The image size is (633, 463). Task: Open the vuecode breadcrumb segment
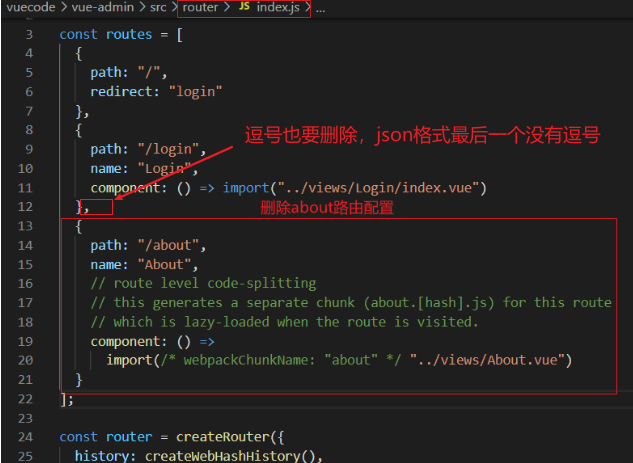click(31, 7)
